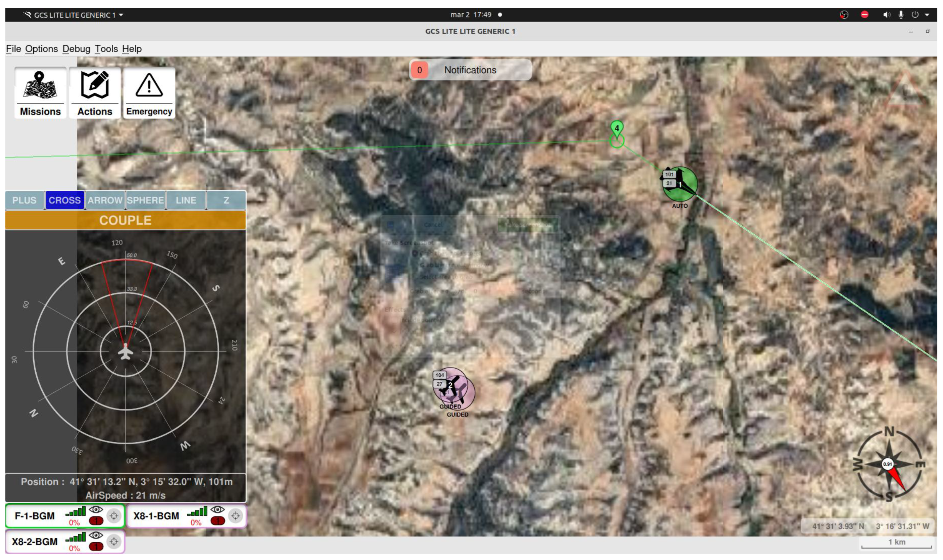
Task: Expand GCS LITE app menu arrow
Action: (x=121, y=15)
